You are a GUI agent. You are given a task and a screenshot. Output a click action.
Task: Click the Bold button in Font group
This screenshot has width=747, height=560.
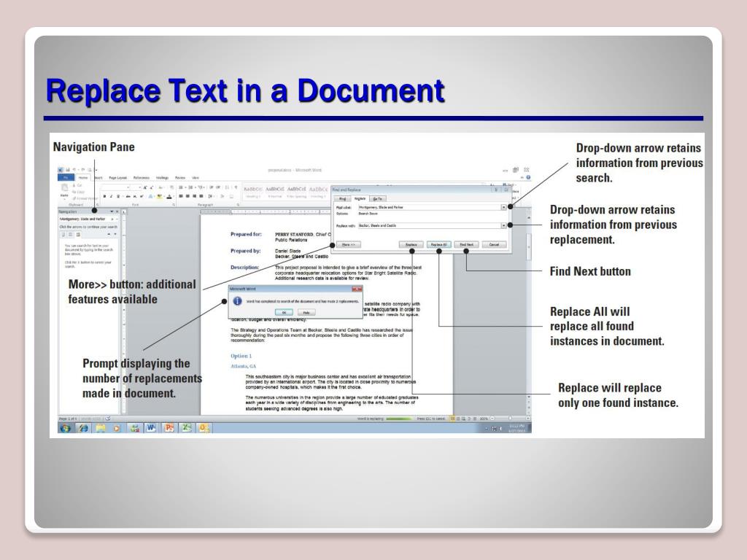pos(104,196)
